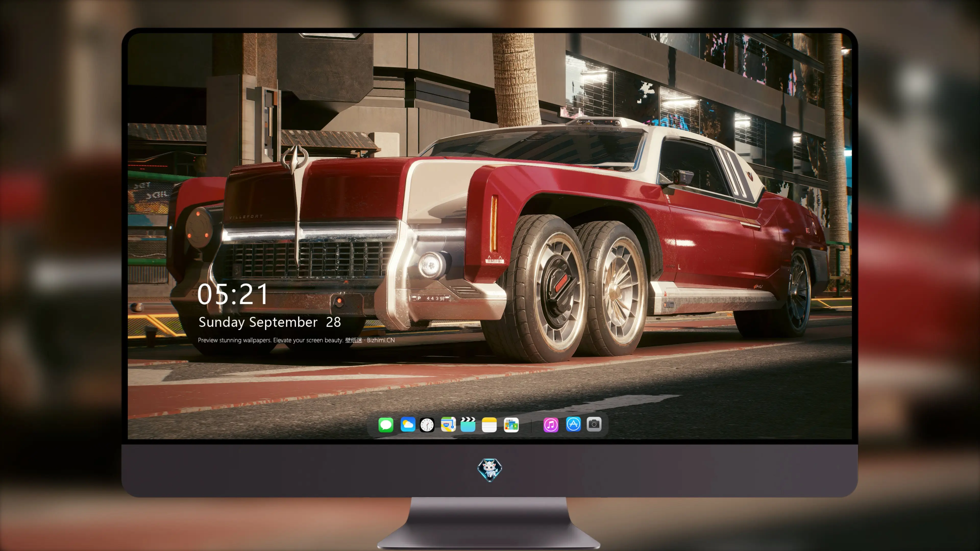The width and height of the screenshot is (980, 551).
Task: Open the green Messages app in the dock
Action: coord(386,425)
